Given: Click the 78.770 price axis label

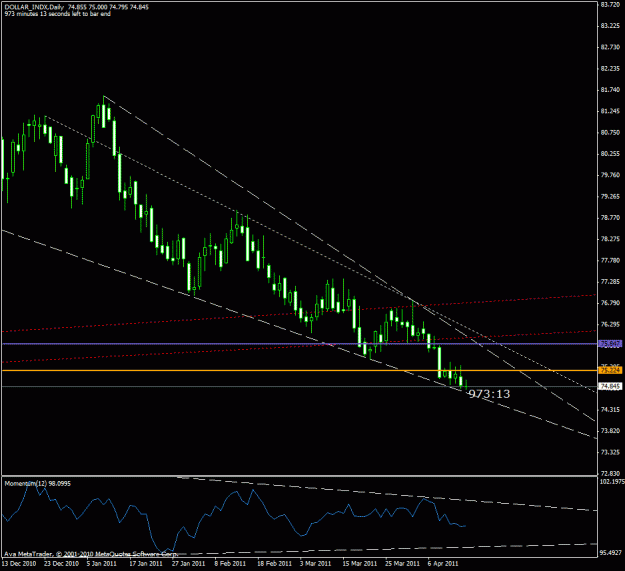Looking at the screenshot, I should tap(610, 218).
